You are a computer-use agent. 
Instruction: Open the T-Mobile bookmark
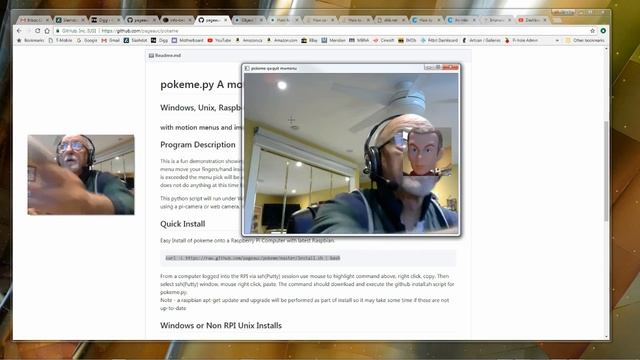(x=60, y=40)
